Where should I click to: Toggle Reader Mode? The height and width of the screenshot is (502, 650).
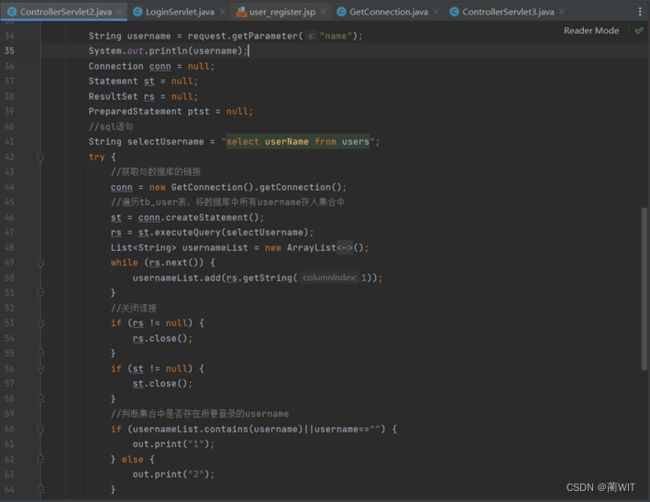(x=591, y=31)
